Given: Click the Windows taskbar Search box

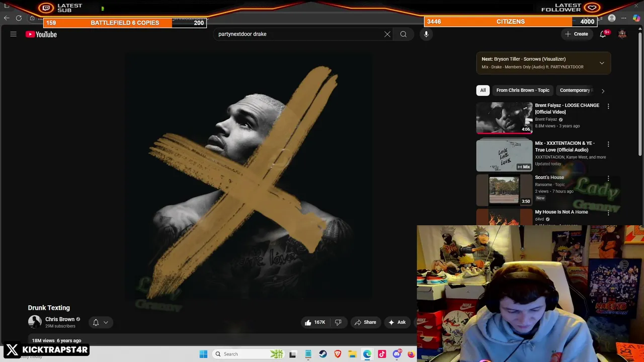Looking at the screenshot, I should (249, 354).
